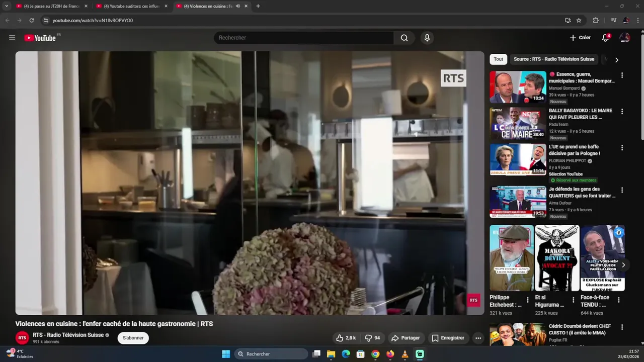Open options for Et si Higuruma short
Viewport: 644px width, 362px height.
tap(573, 300)
